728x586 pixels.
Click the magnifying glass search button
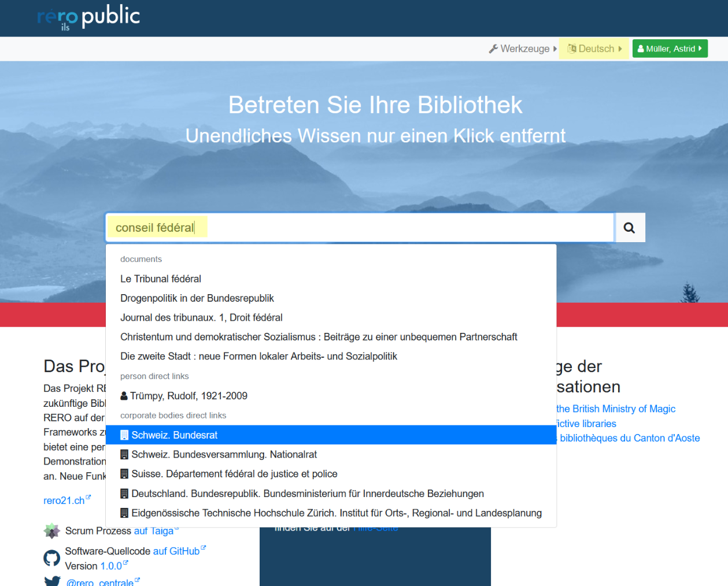(x=629, y=228)
